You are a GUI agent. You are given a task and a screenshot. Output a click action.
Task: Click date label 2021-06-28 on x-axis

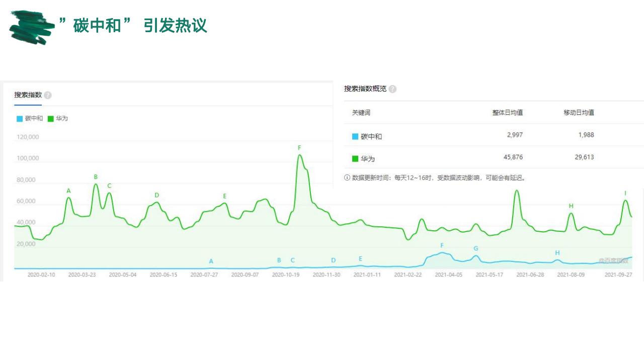tap(530, 275)
